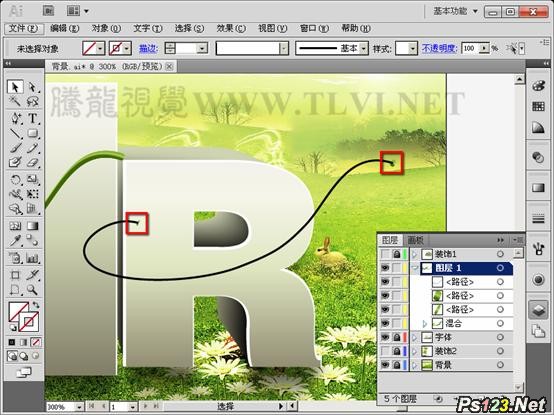Select the Direct Selection tool
Image resolution: width=554 pixels, height=415 pixels.
[33, 87]
